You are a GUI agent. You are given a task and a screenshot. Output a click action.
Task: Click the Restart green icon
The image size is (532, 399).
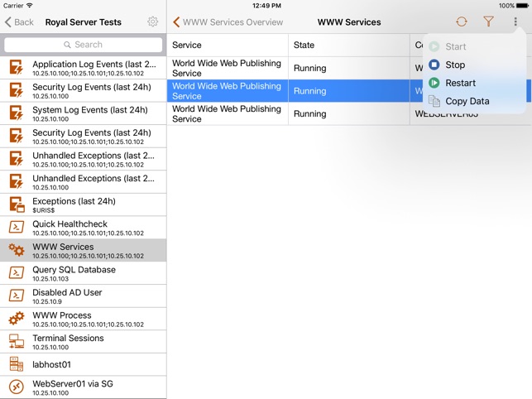point(434,83)
